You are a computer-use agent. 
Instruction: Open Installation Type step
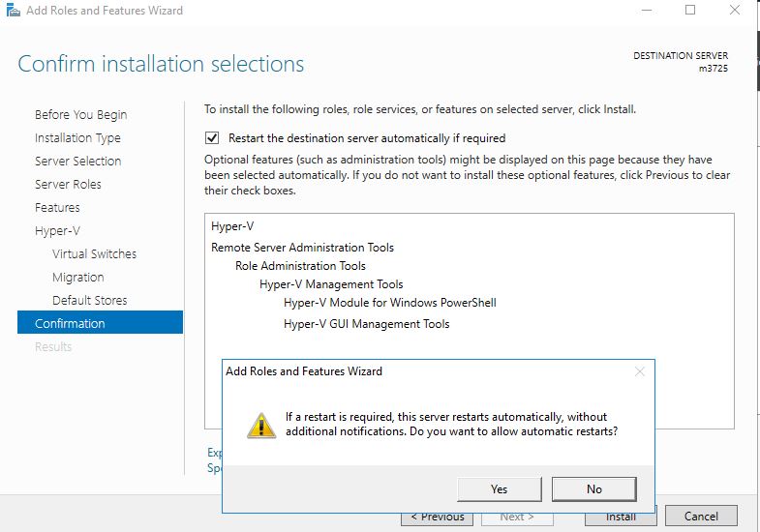(x=77, y=138)
